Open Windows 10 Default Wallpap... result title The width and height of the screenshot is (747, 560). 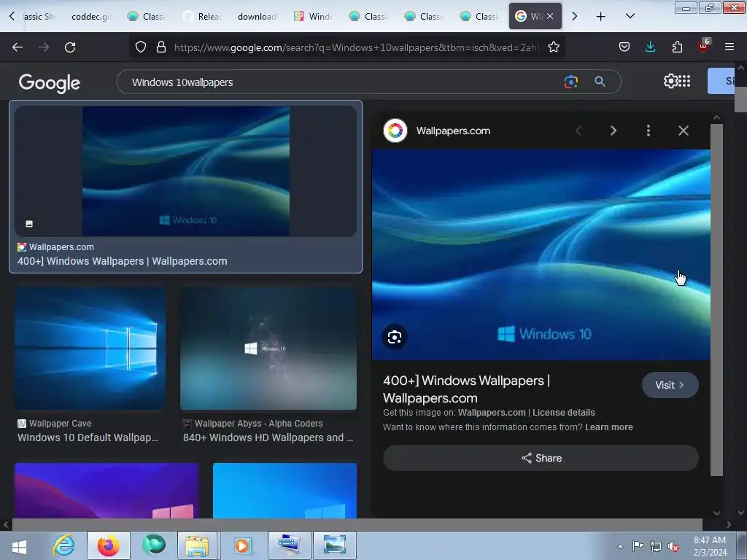(88, 437)
